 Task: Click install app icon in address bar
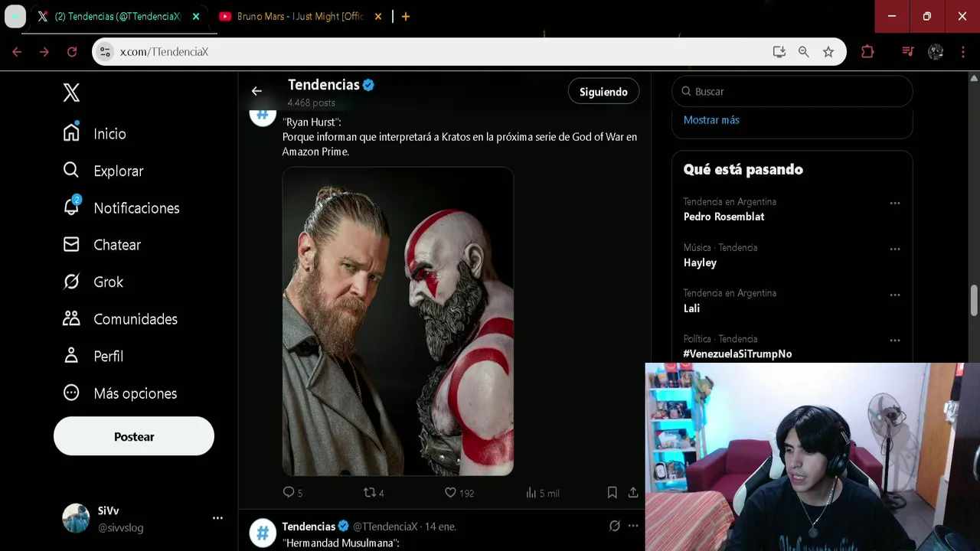tap(779, 51)
